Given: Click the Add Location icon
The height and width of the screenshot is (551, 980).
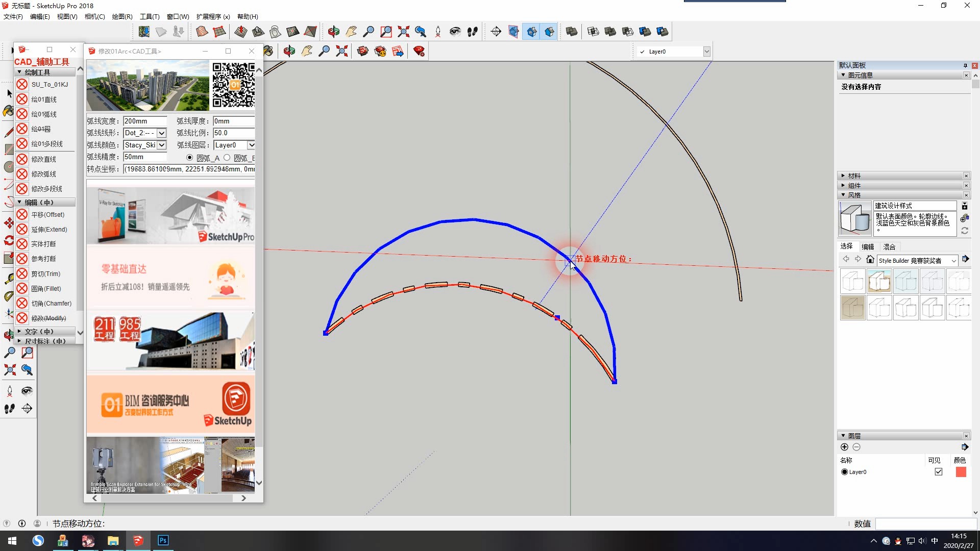Looking at the screenshot, I should [144, 32].
